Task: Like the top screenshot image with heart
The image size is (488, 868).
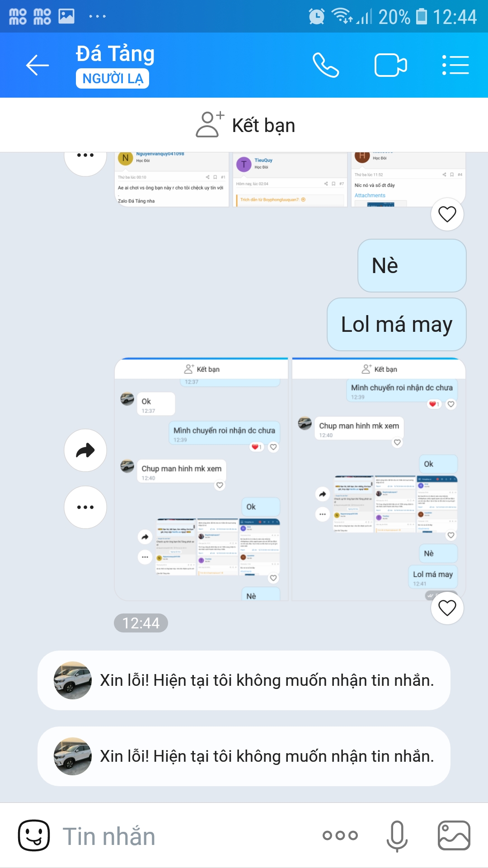Action: tap(447, 214)
